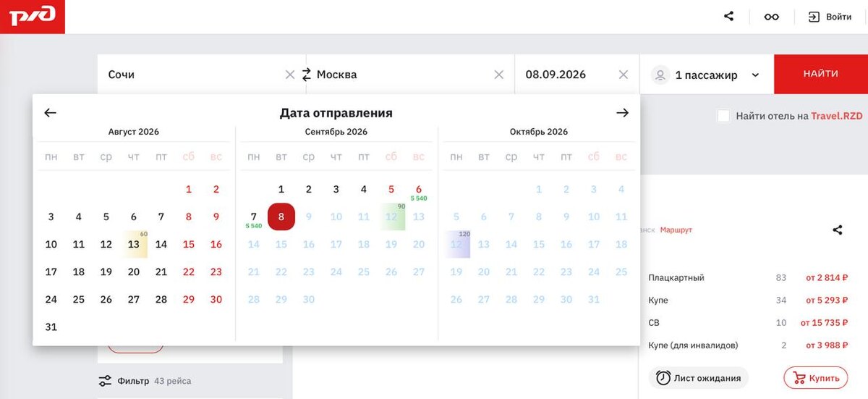The width and height of the screenshot is (868, 399).
Task: Click the Октябрь 2026 month heading
Action: 539,132
